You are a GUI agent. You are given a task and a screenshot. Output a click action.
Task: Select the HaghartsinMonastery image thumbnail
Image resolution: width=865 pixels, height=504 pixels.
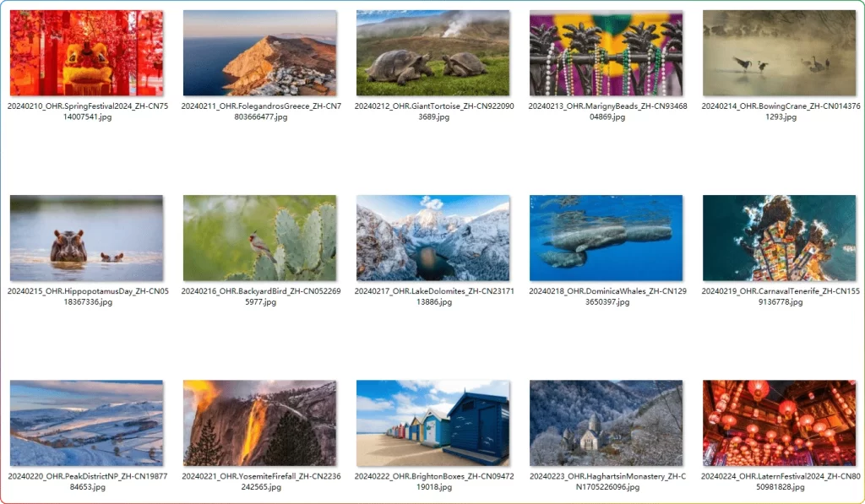pos(607,423)
